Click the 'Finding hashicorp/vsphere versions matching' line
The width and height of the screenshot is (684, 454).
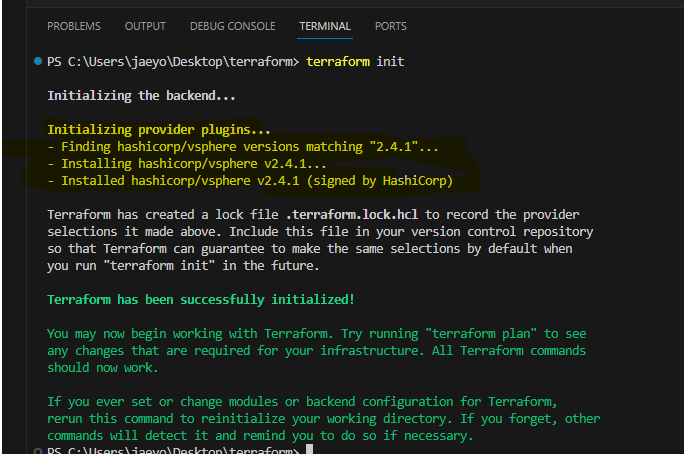[243, 147]
